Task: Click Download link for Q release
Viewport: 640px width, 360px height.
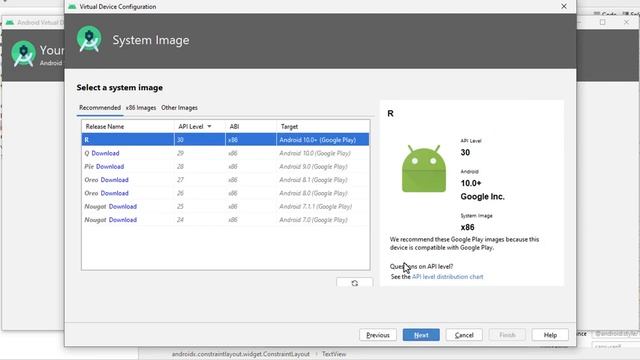Action: click(x=105, y=153)
